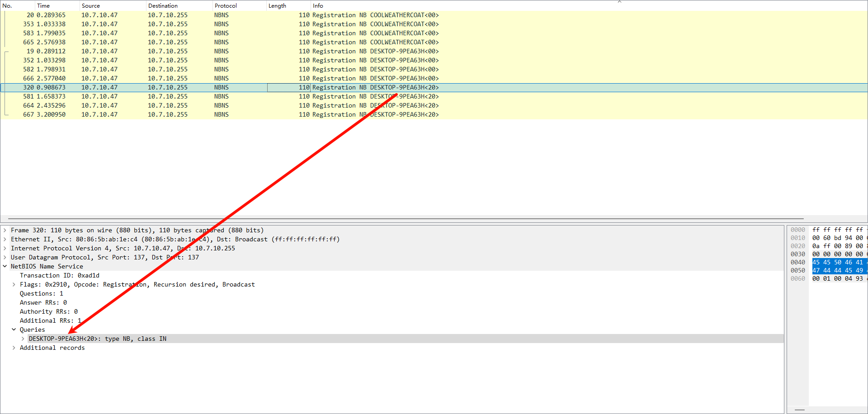Collapse the NetBIOS Name Service section
868x414 pixels.
[5, 266]
